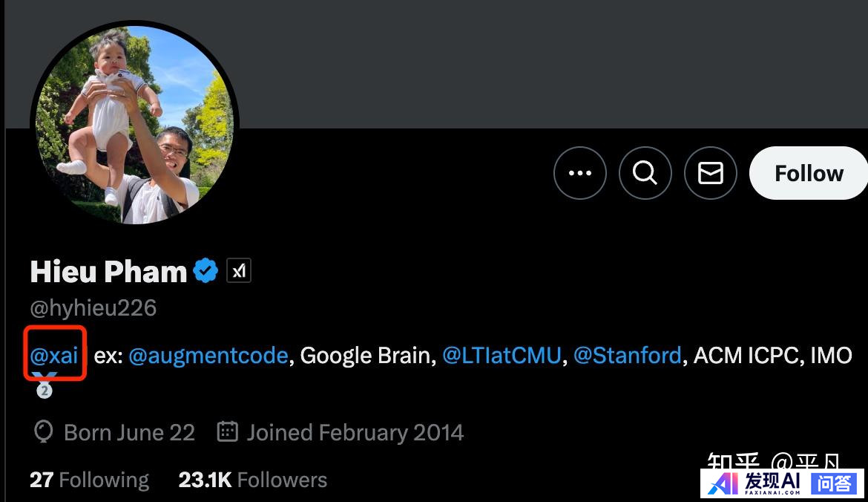Viewport: 868px width, 502px height.
Task: Click the Hieu Pham display name
Action: tap(108, 272)
